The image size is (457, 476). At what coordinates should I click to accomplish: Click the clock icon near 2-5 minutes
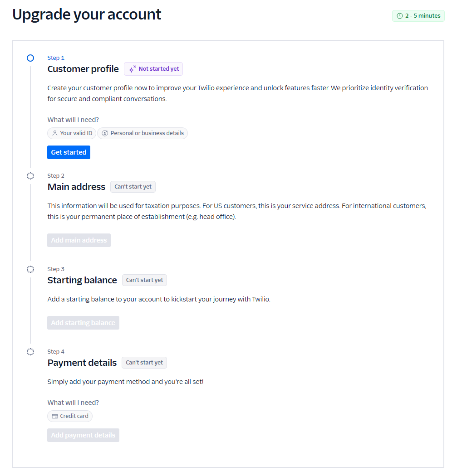click(399, 15)
